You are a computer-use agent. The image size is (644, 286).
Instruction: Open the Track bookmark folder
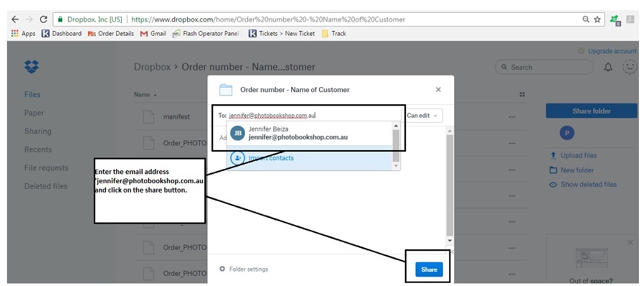tap(334, 33)
